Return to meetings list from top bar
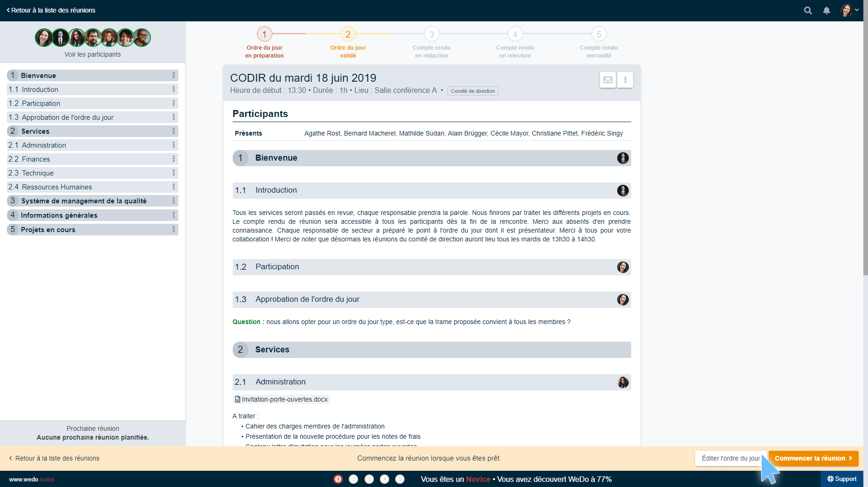 51,10
